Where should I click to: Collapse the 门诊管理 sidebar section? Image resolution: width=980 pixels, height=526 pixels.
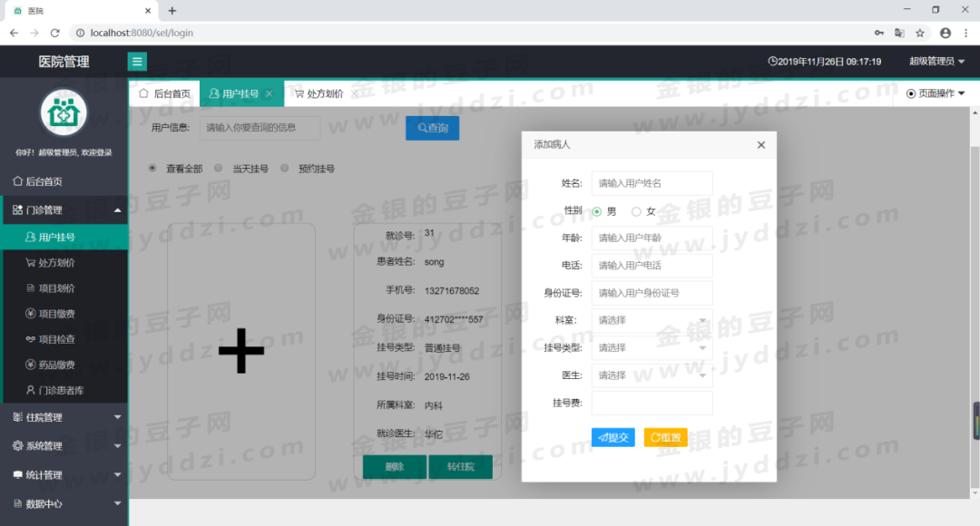[x=64, y=209]
